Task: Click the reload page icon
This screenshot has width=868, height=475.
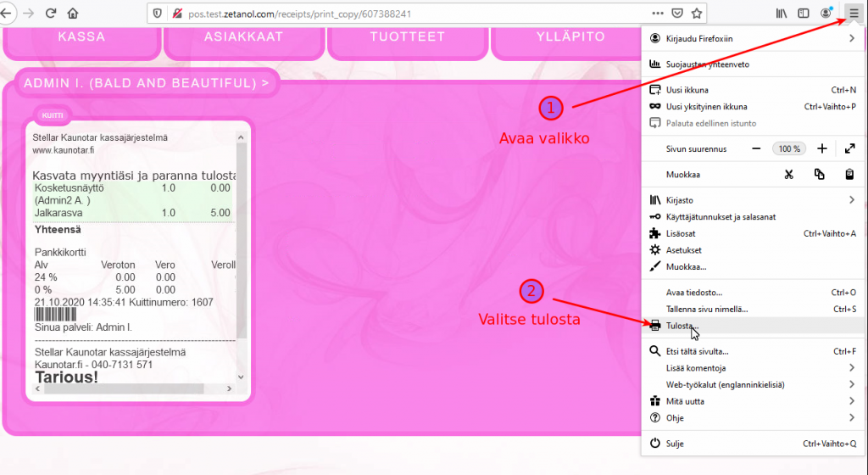Action: pos(51,14)
